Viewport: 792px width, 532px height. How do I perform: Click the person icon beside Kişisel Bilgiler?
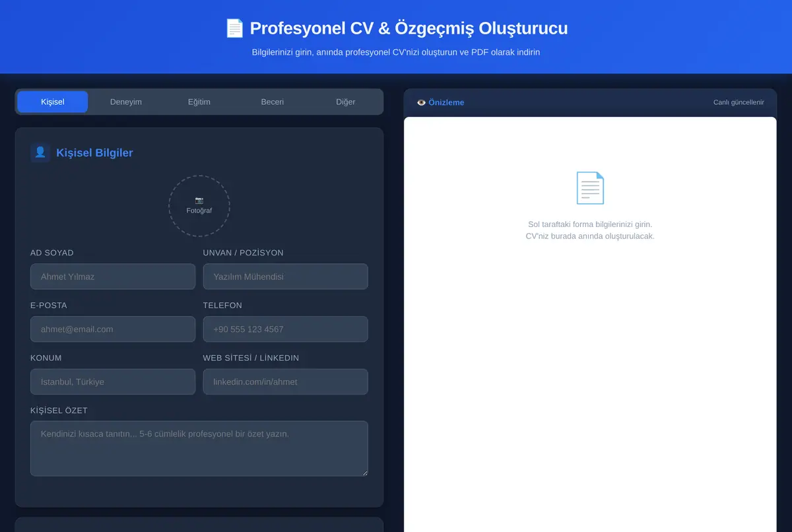[40, 152]
